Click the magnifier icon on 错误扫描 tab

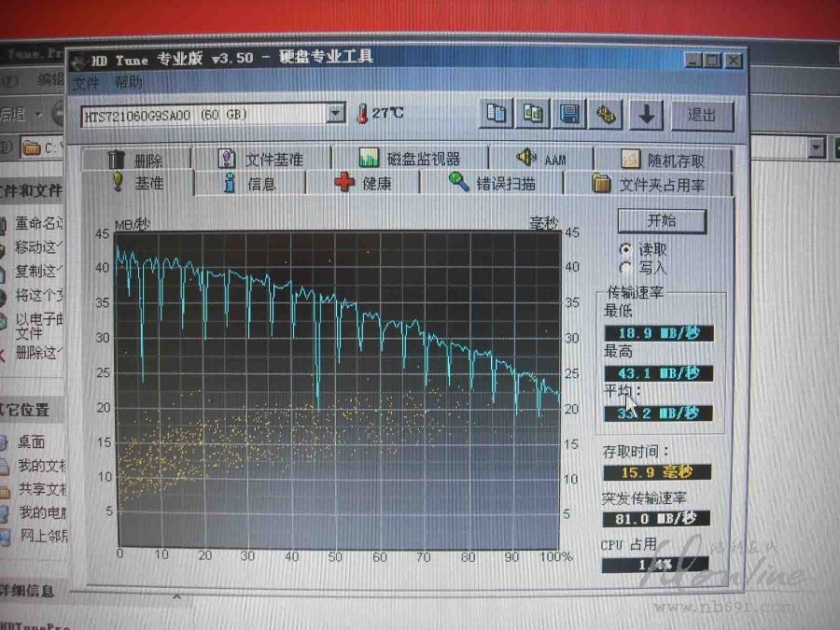tap(458, 182)
